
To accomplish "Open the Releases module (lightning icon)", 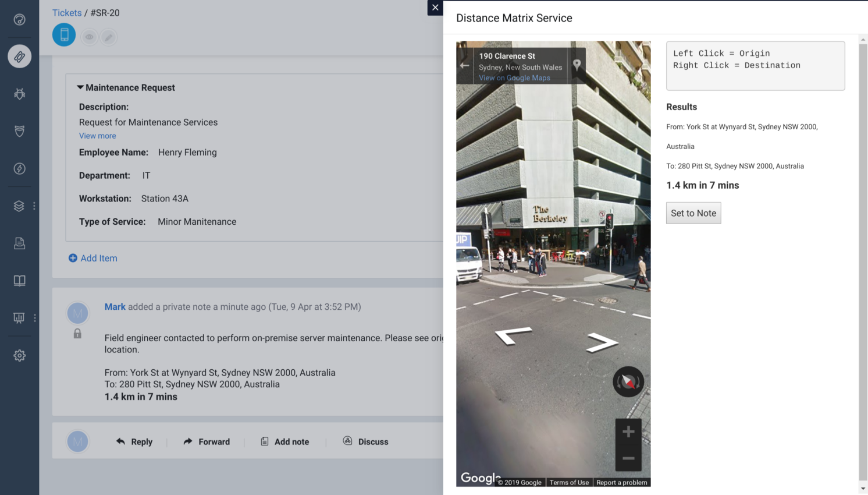I will (x=19, y=168).
